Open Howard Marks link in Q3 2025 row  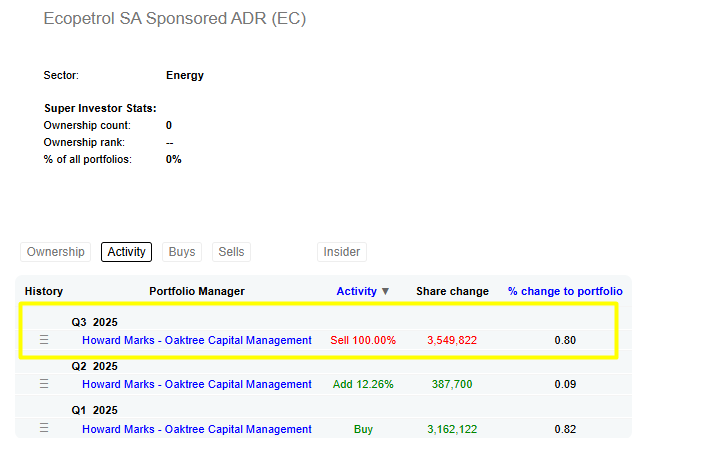pyautogui.click(x=197, y=340)
